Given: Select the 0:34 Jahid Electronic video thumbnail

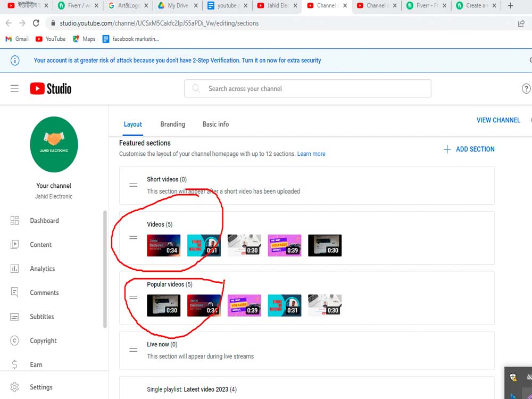Looking at the screenshot, I should [163, 245].
